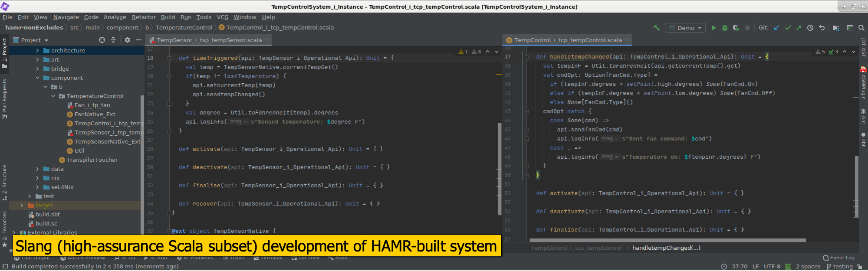Toggle fold on handletempChanged method
Viewport: 868px width, 271px height.
click(x=526, y=57)
